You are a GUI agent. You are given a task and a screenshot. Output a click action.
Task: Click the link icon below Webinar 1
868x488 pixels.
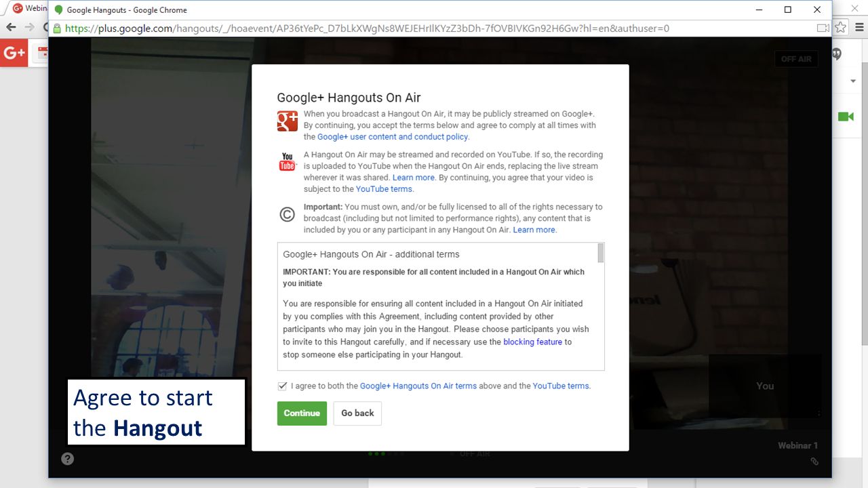[814, 462]
